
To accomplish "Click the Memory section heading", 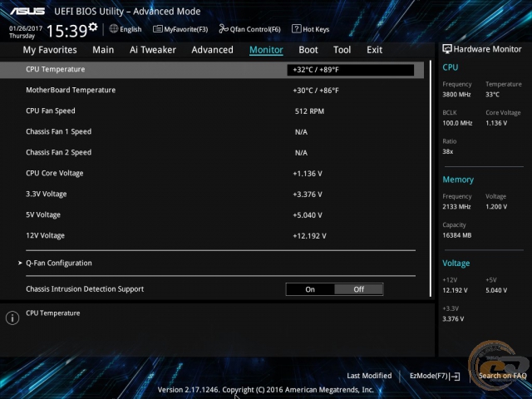I will pos(458,180).
